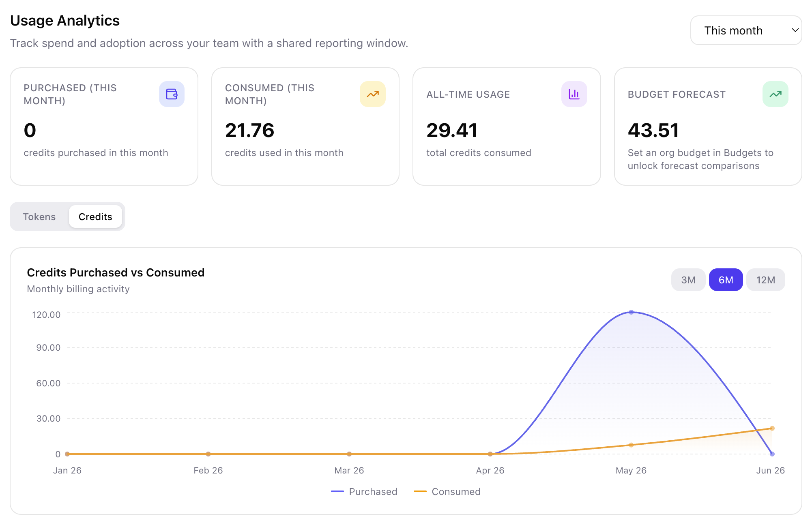Image resolution: width=812 pixels, height=527 pixels.
Task: Toggle the Consumed series in chart legend
Action: 447,492
